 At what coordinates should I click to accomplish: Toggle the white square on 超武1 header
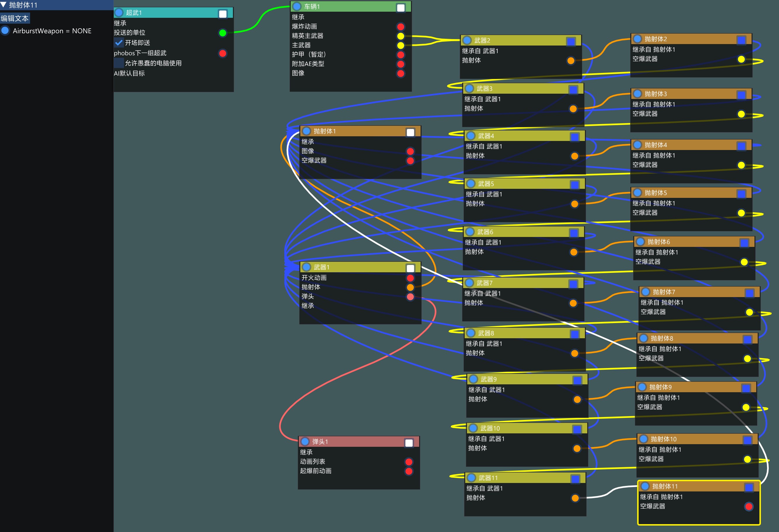tap(223, 14)
